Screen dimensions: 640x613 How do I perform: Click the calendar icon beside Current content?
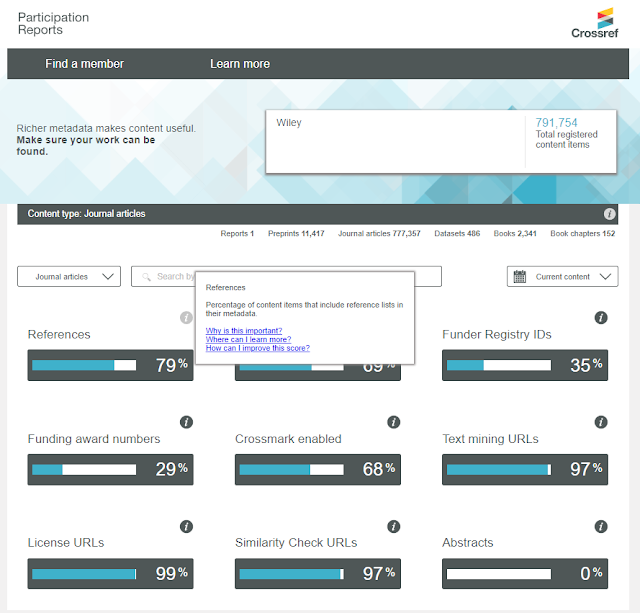[520, 276]
